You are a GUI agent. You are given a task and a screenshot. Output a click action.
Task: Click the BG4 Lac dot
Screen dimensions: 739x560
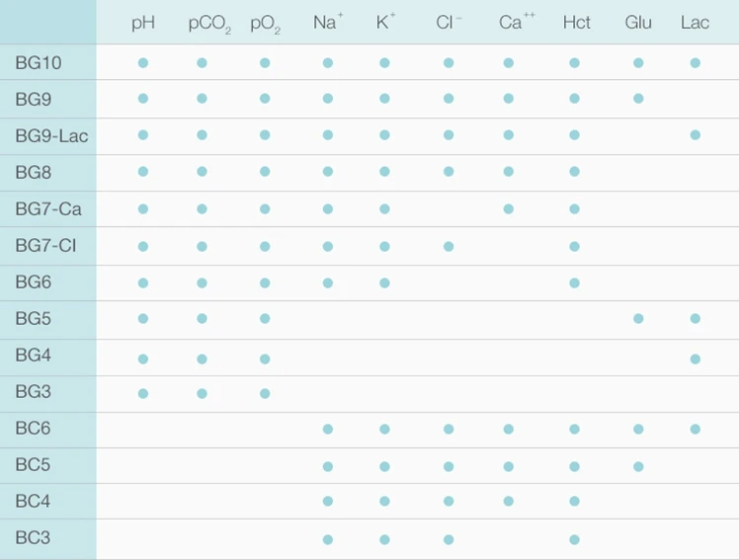(x=696, y=360)
